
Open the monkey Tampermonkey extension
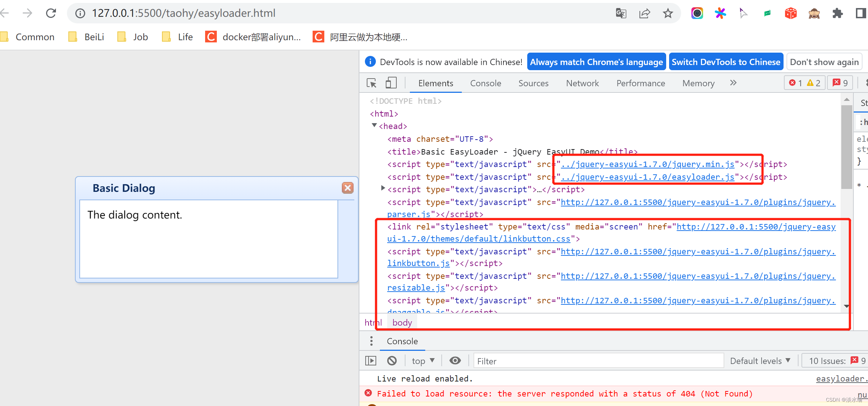[814, 14]
